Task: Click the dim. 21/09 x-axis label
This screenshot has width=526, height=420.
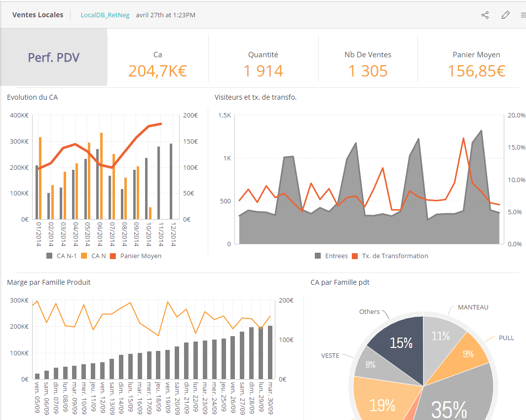Action: click(x=187, y=397)
